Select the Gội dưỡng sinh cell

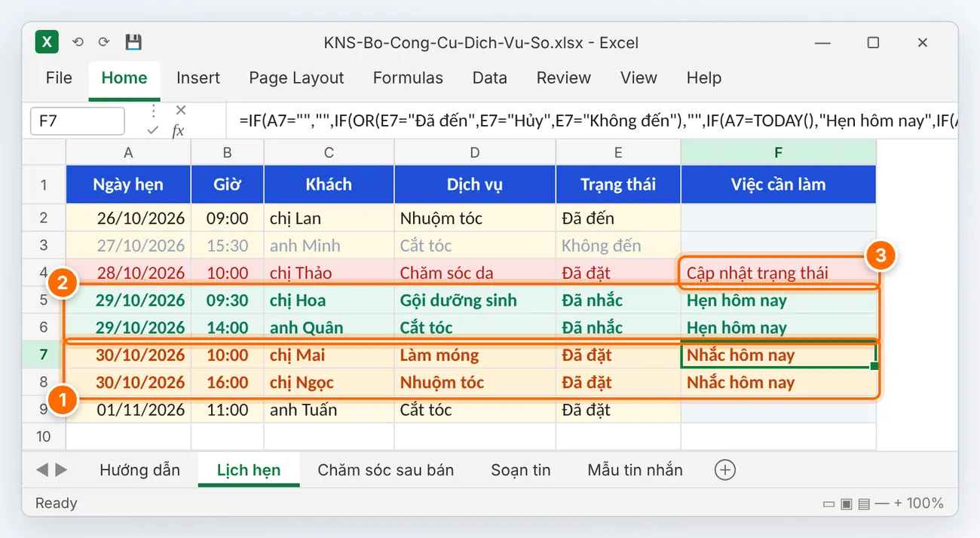[475, 300]
